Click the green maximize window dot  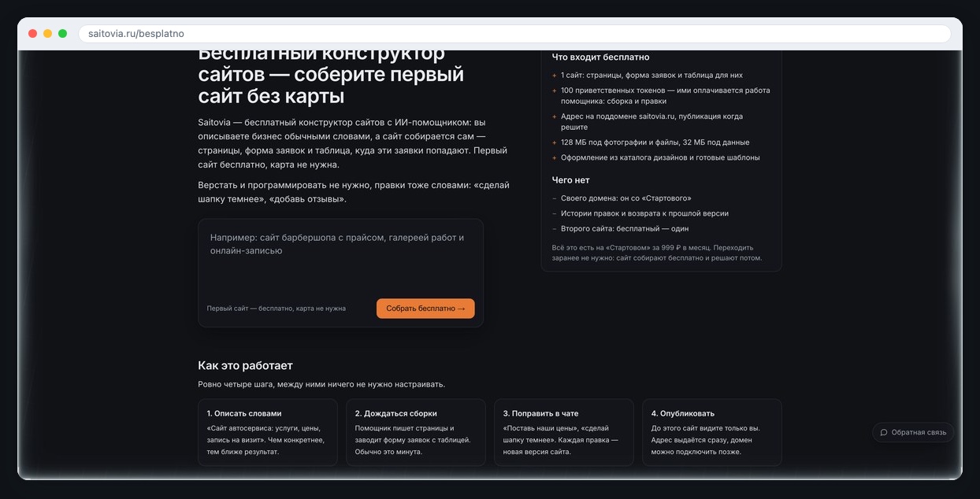(x=62, y=34)
